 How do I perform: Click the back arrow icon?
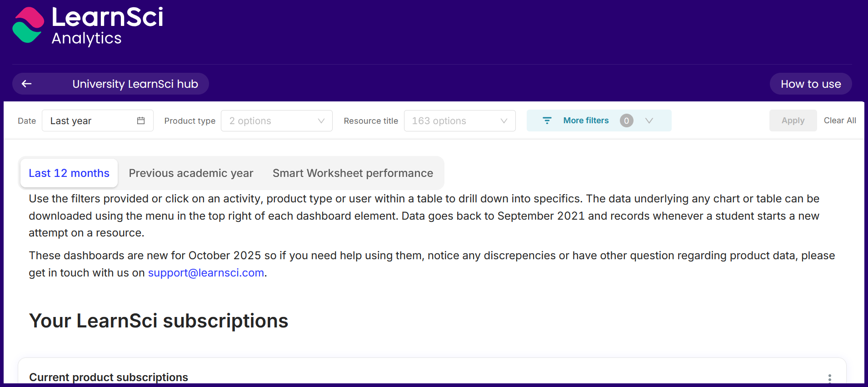27,84
